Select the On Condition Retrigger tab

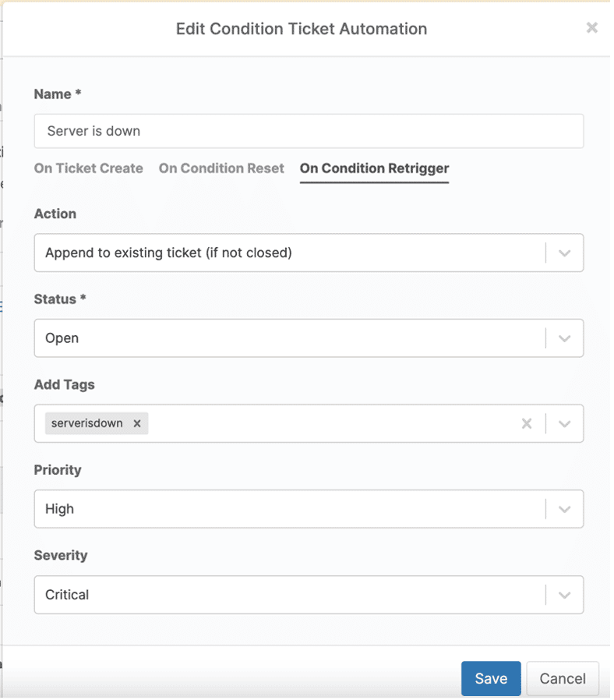coord(374,168)
